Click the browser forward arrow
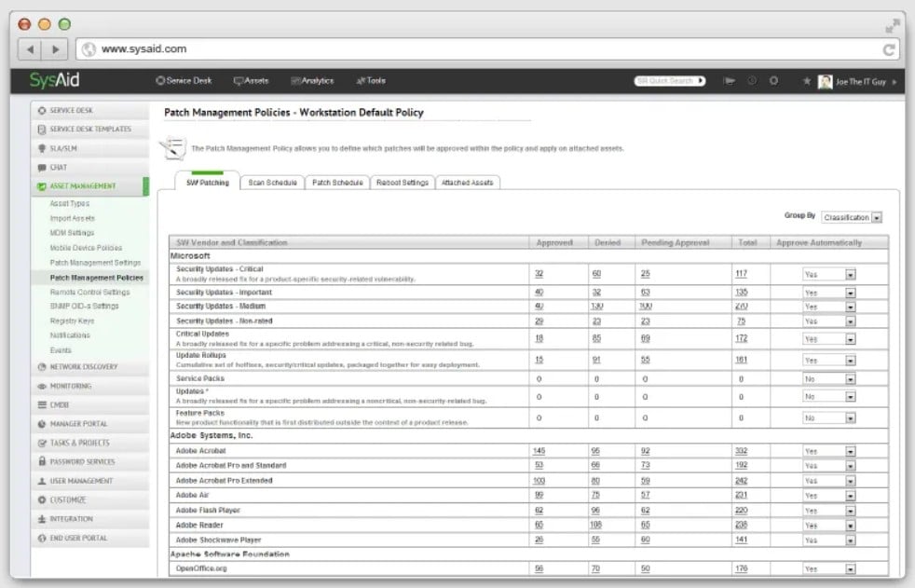 point(55,49)
